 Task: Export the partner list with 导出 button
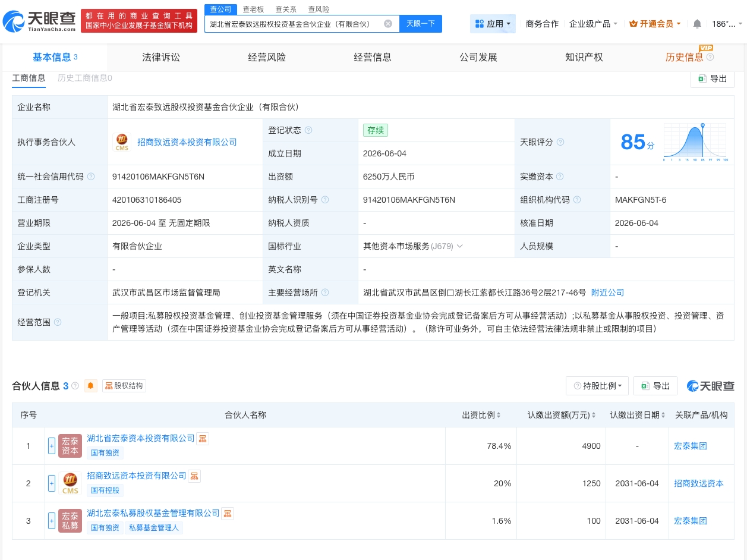[x=655, y=386]
